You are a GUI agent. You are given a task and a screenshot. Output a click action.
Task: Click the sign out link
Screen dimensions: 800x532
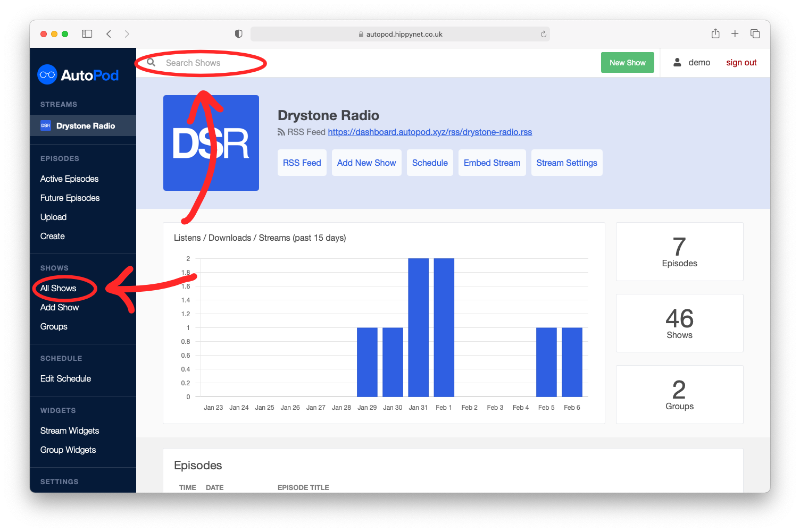click(741, 62)
